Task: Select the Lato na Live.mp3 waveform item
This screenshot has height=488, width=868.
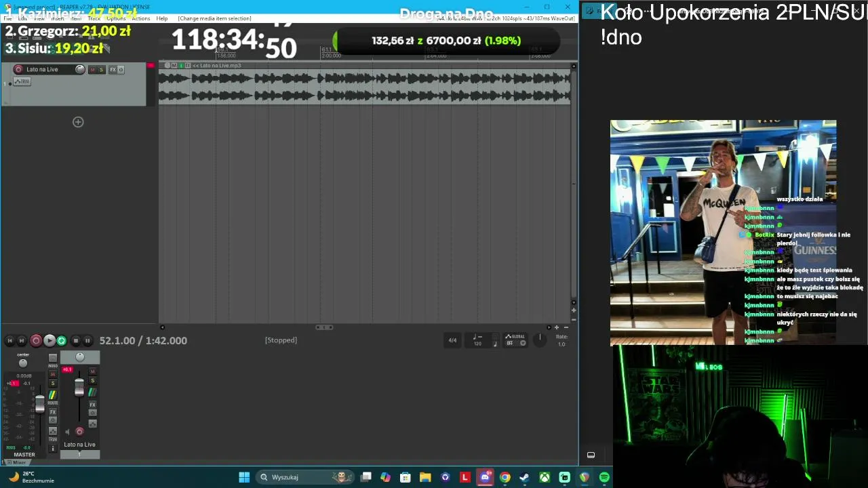Action: (x=365, y=88)
